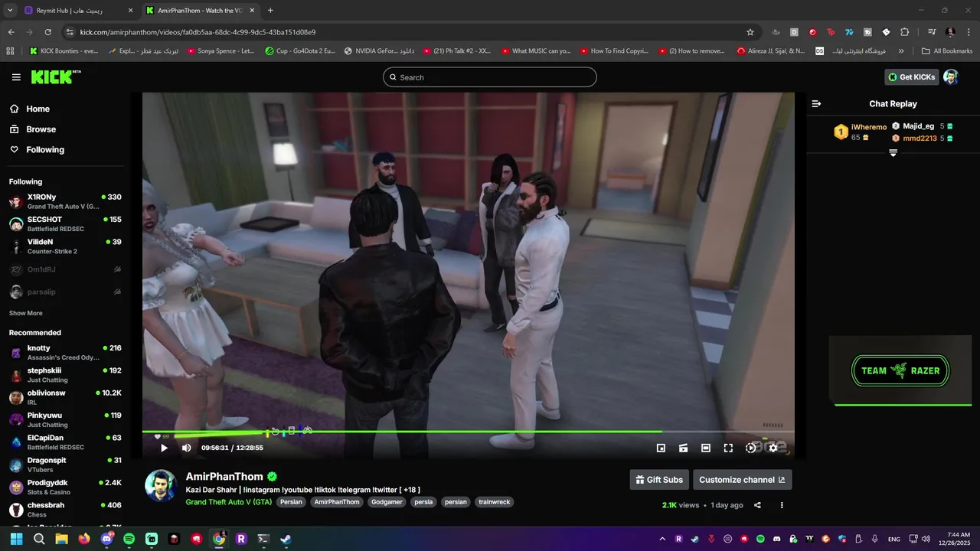The image size is (980, 551).
Task: Open AmirPhanThom channel name link
Action: 224,477
